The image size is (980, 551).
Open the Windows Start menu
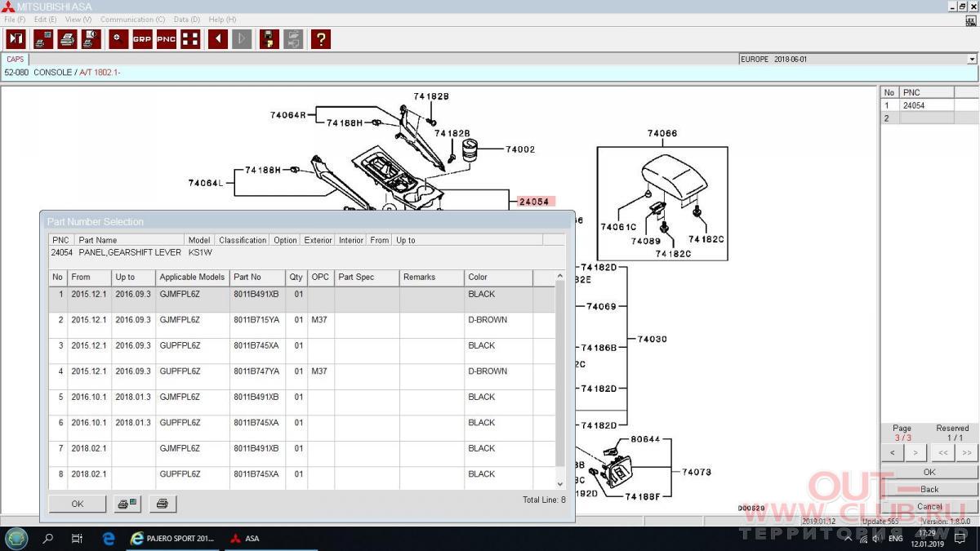pos(16,538)
